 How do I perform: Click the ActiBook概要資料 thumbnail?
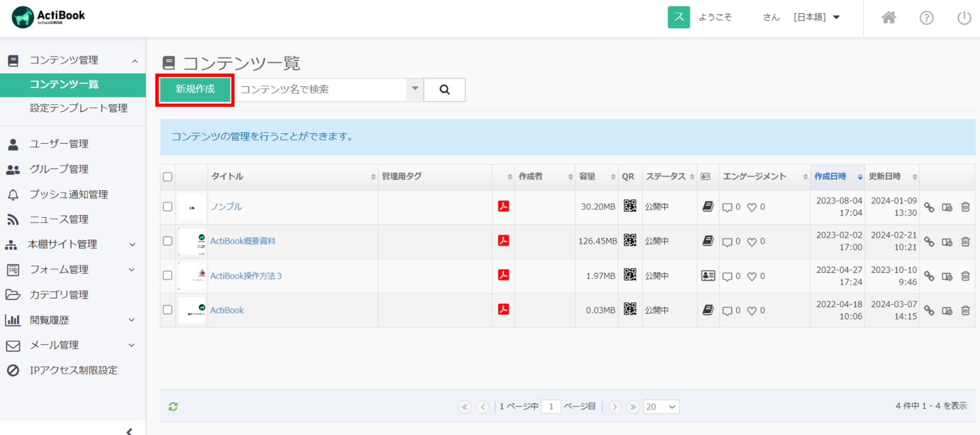pyautogui.click(x=192, y=241)
